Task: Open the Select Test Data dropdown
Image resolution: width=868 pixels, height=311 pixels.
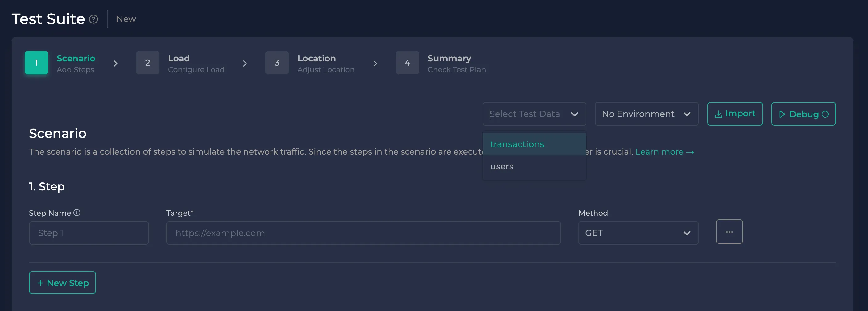Action: [x=534, y=114]
